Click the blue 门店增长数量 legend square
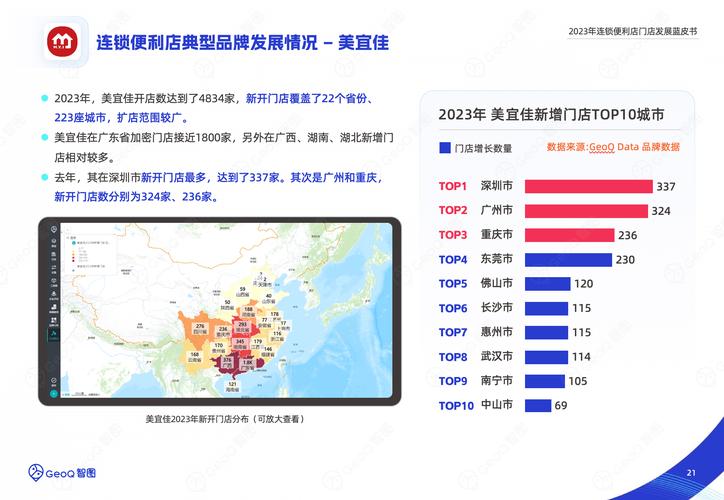724x500 pixels. [x=445, y=148]
